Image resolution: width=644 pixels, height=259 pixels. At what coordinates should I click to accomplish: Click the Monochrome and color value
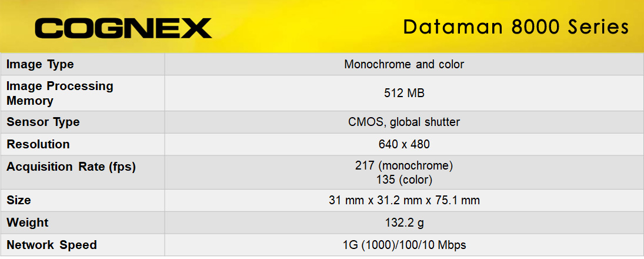click(404, 65)
